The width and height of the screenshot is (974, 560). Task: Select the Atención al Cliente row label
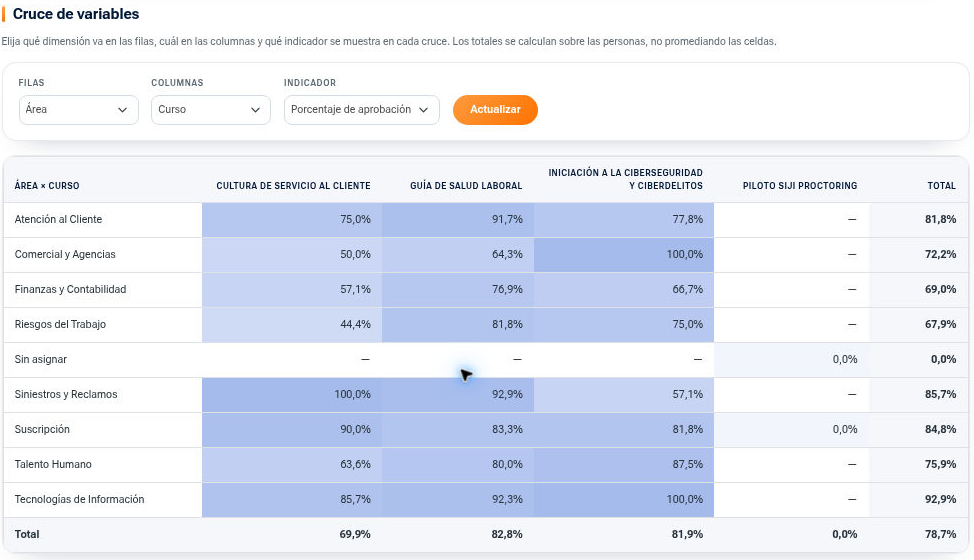point(58,219)
